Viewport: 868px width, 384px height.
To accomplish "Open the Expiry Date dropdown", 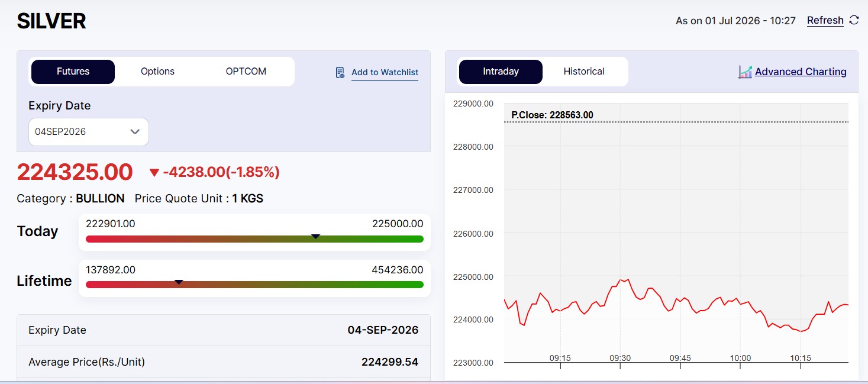I will pos(89,131).
